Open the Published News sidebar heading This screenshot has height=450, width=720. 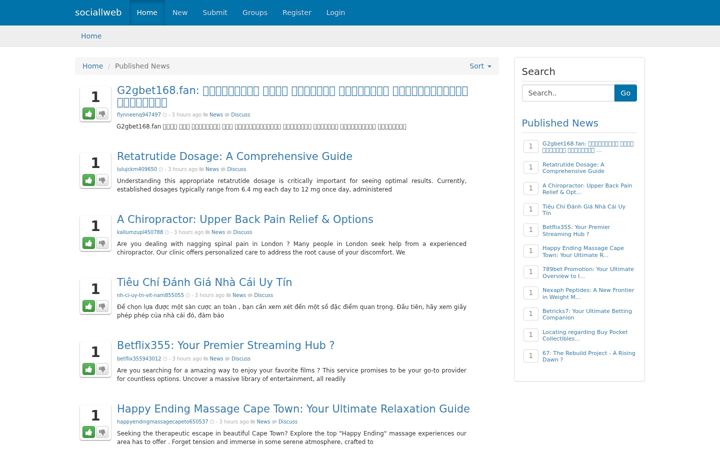(x=560, y=123)
